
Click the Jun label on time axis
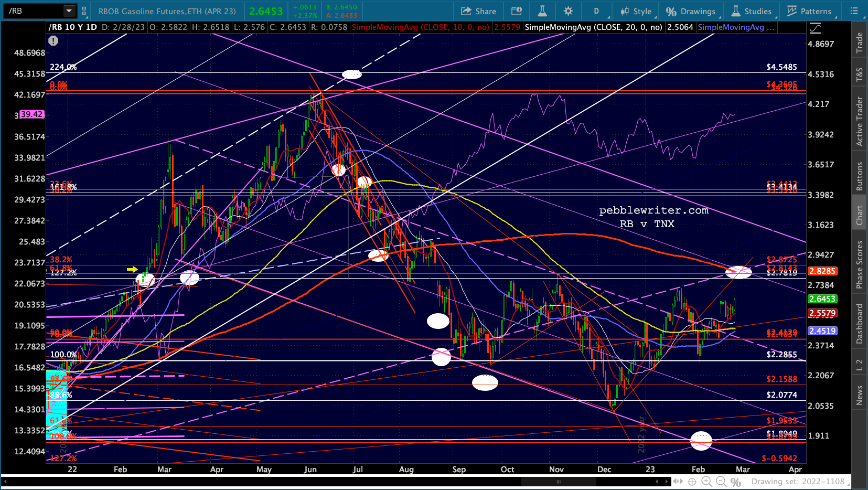point(310,470)
